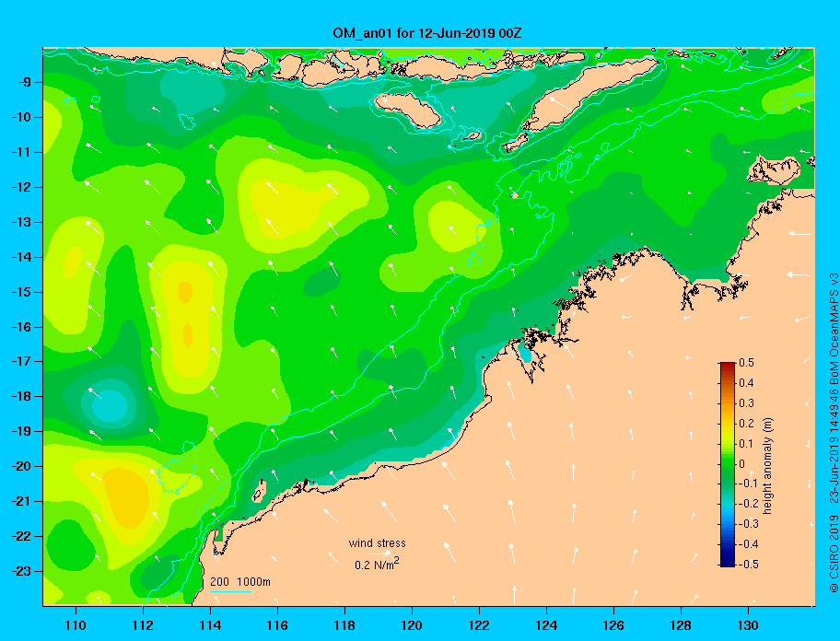
Task: Click the colorbar tick label 0.5 at the top
Action: pos(747,363)
